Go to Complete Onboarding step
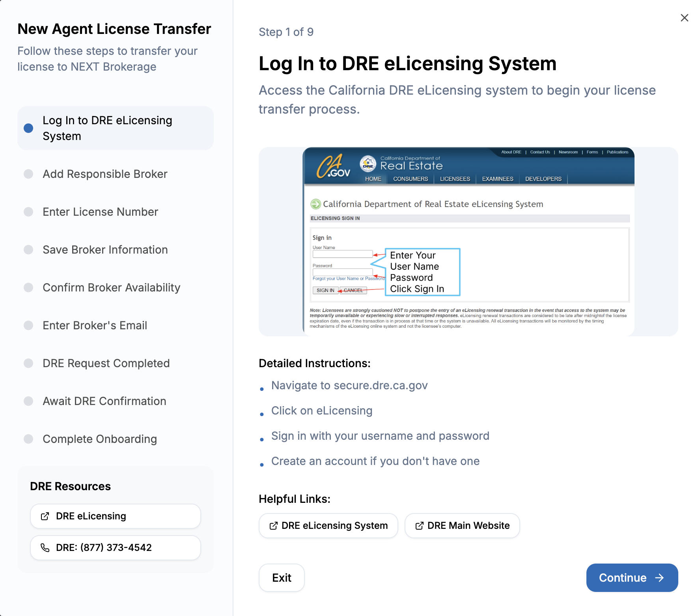This screenshot has height=616, width=698. pyautogui.click(x=116, y=439)
